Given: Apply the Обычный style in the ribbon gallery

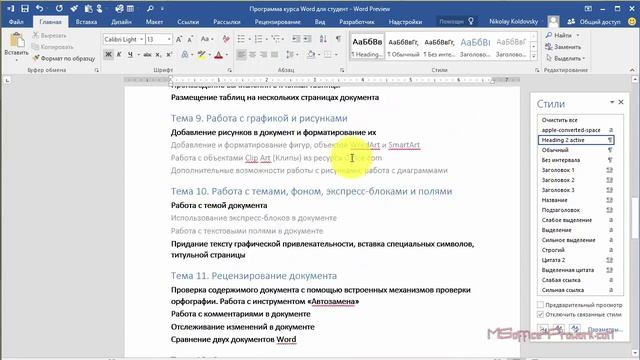Looking at the screenshot, I should point(403,46).
